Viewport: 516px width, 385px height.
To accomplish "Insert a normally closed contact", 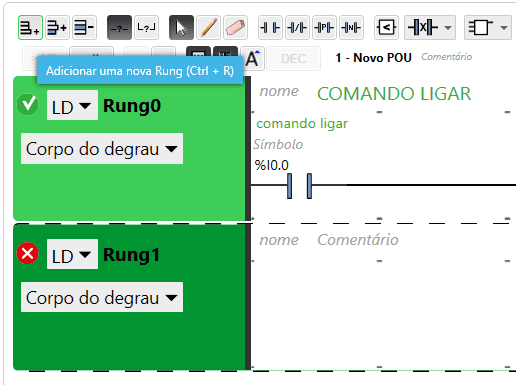I will pos(297,27).
